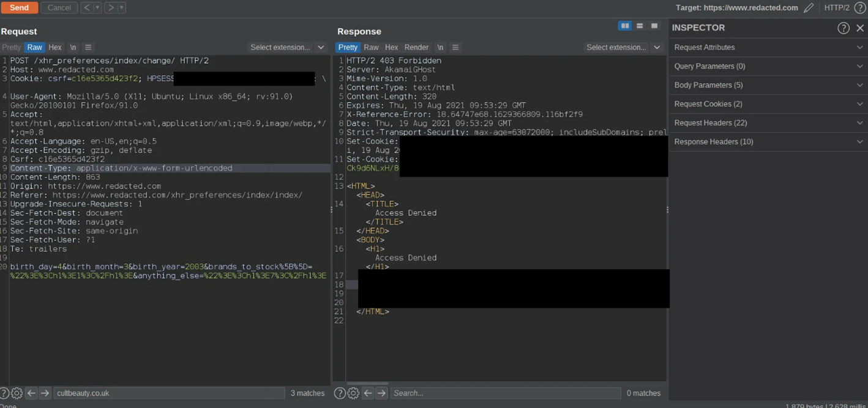Go to previous match in Request search
868x408 pixels.
[x=31, y=393]
